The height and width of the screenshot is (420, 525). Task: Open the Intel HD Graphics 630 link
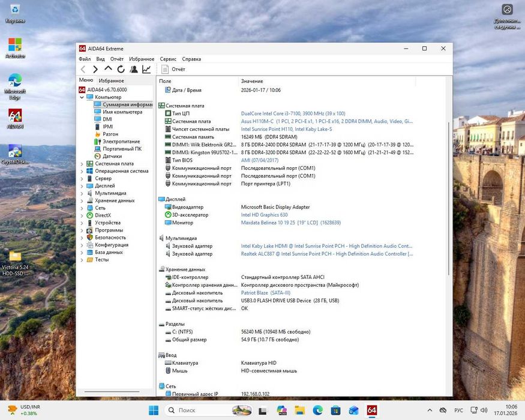tap(264, 215)
